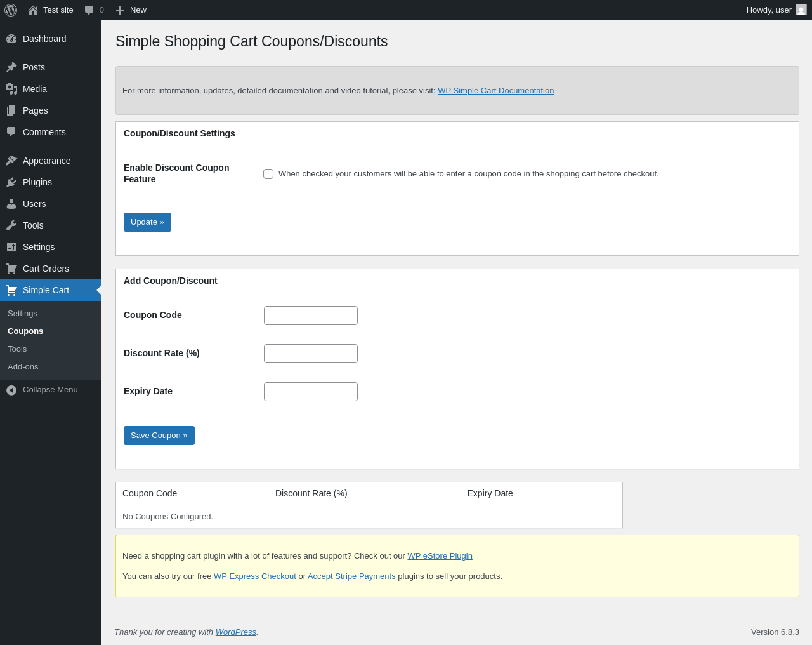This screenshot has height=645, width=812.
Task: Open the WP Simple Cart Documentation link
Action: [495, 91]
